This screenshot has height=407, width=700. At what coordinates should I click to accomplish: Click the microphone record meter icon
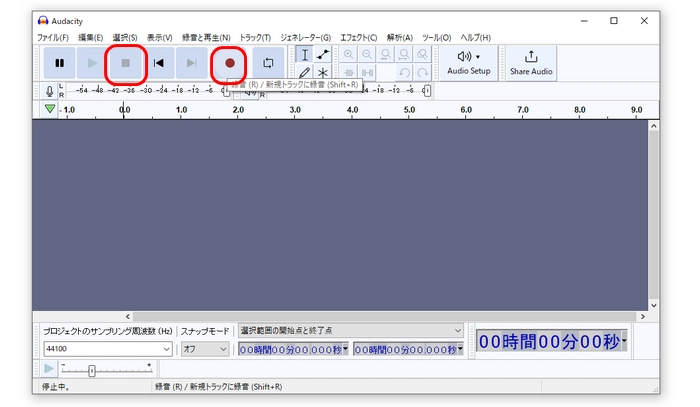49,91
